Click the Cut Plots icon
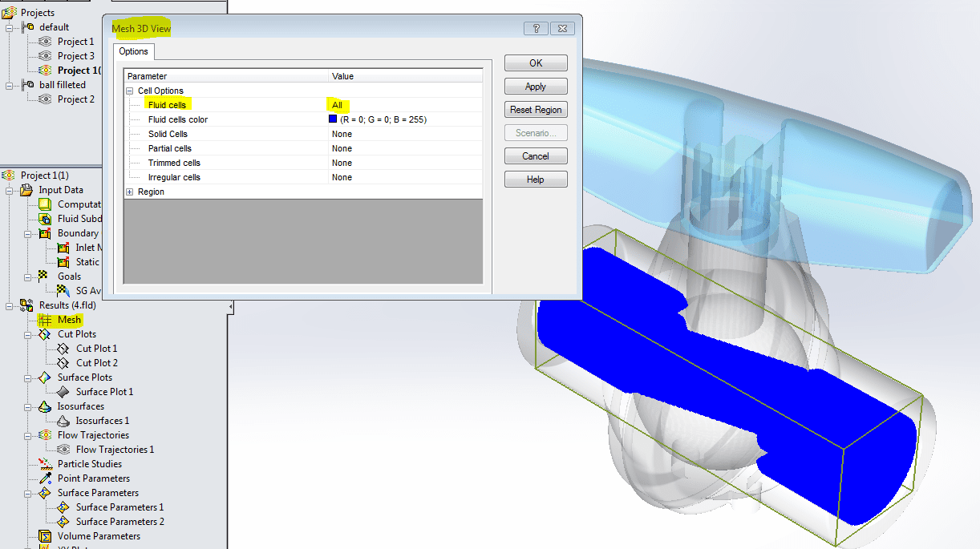This screenshot has width=980, height=549. coord(45,334)
